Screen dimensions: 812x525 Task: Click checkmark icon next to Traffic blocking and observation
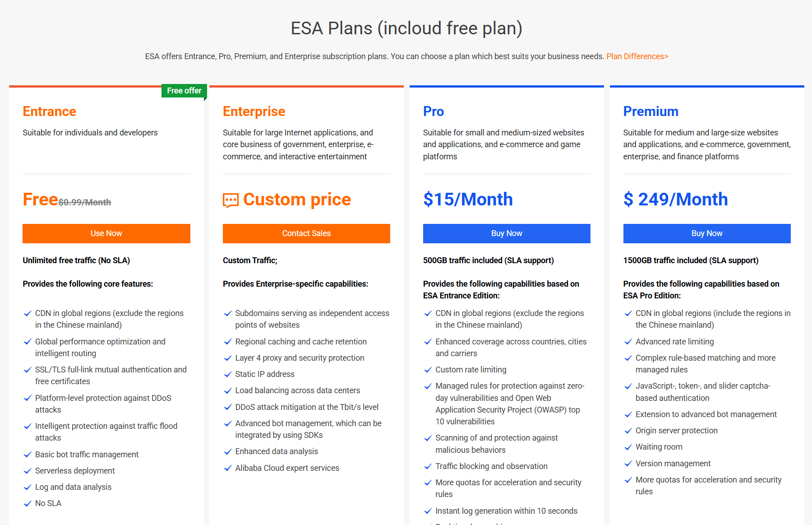(428, 466)
